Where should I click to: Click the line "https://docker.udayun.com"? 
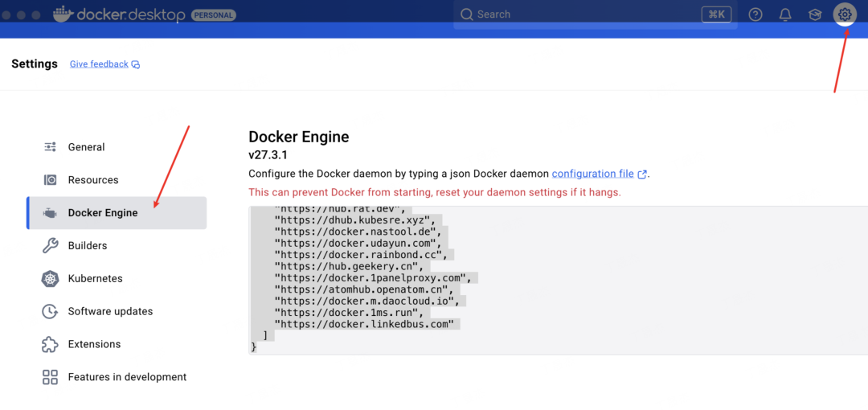(x=358, y=244)
